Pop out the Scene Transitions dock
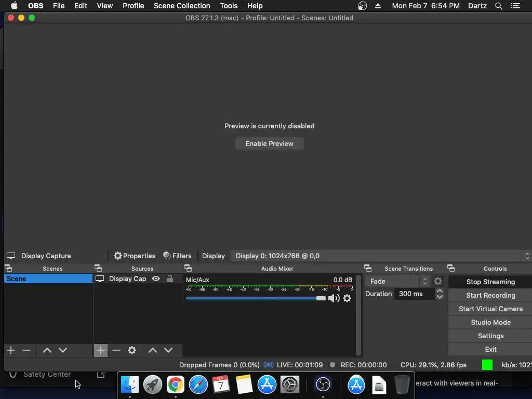The image size is (532, 399). (368, 269)
